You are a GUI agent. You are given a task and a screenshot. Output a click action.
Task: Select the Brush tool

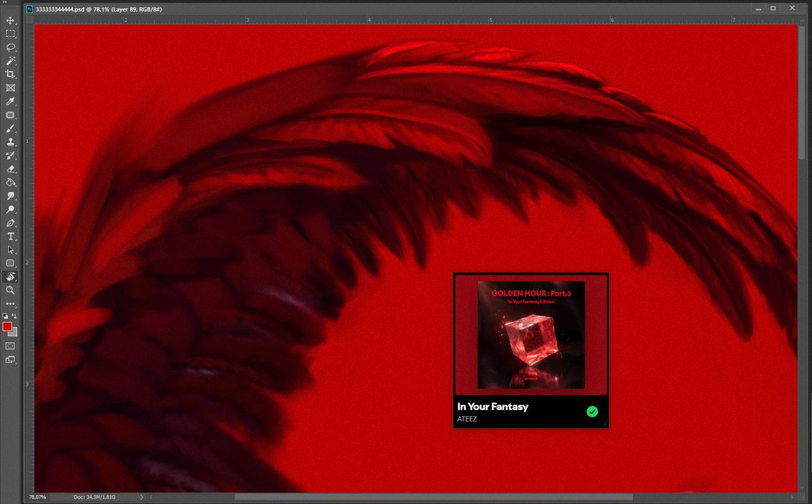click(x=10, y=129)
